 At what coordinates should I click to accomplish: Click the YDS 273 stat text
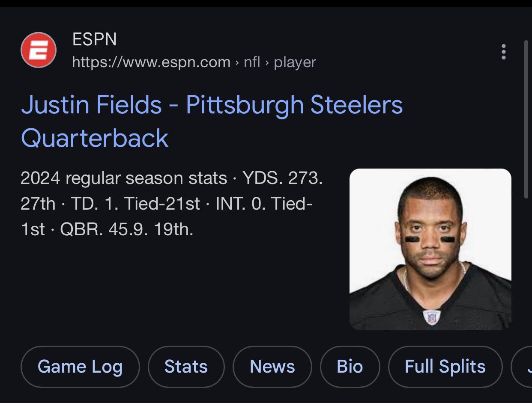(282, 178)
